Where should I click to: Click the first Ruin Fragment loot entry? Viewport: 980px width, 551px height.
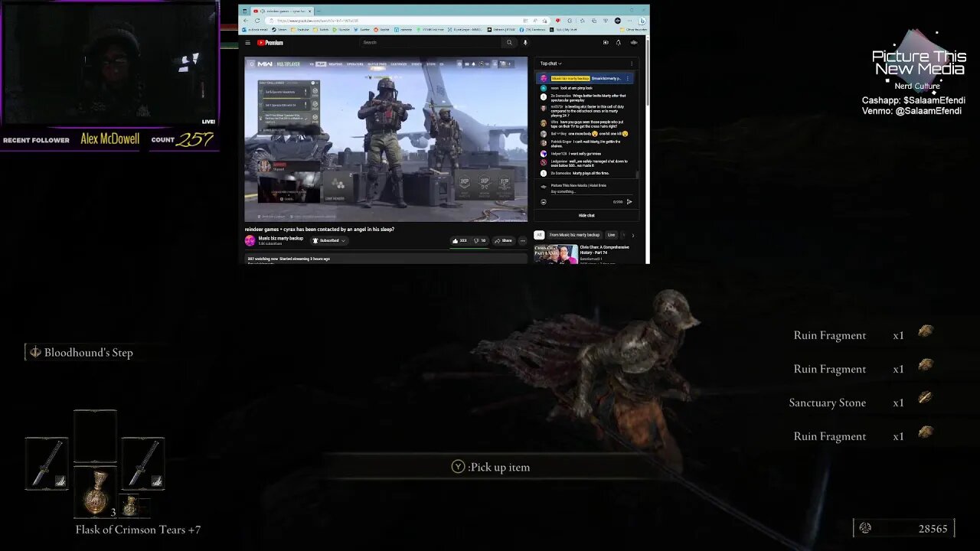click(863, 335)
